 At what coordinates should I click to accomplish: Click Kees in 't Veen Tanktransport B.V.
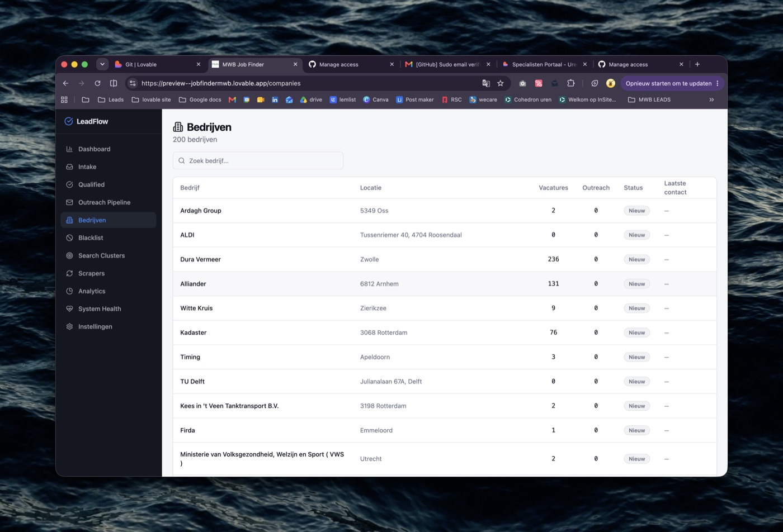tap(229, 406)
